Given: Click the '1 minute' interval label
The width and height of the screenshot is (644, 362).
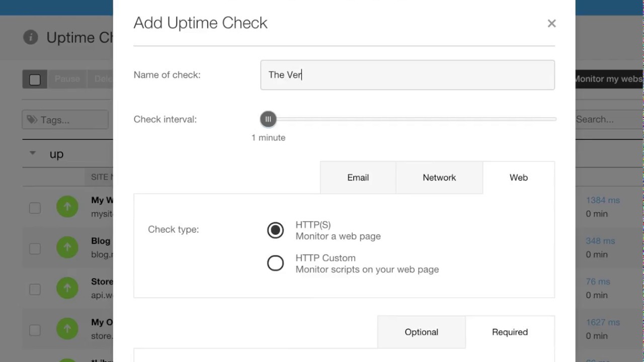Looking at the screenshot, I should (x=268, y=137).
